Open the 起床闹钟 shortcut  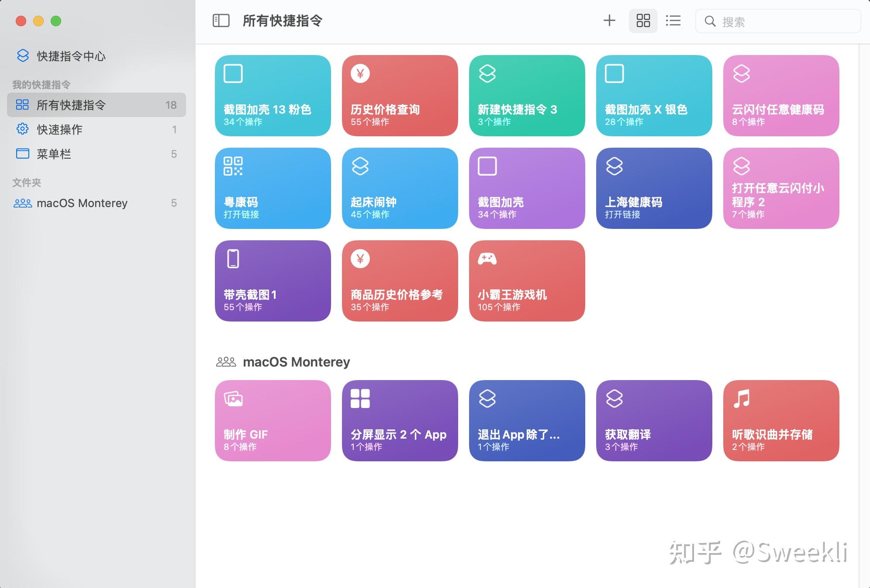point(400,188)
